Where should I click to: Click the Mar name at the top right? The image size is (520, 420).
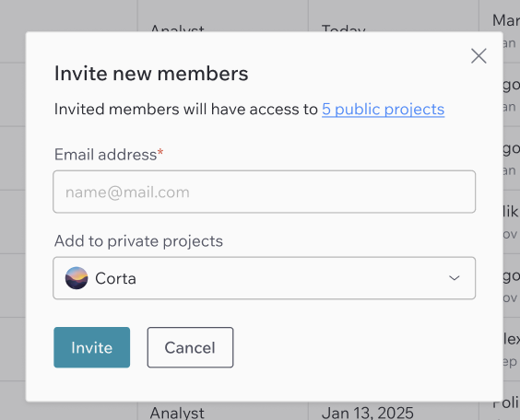point(506,20)
